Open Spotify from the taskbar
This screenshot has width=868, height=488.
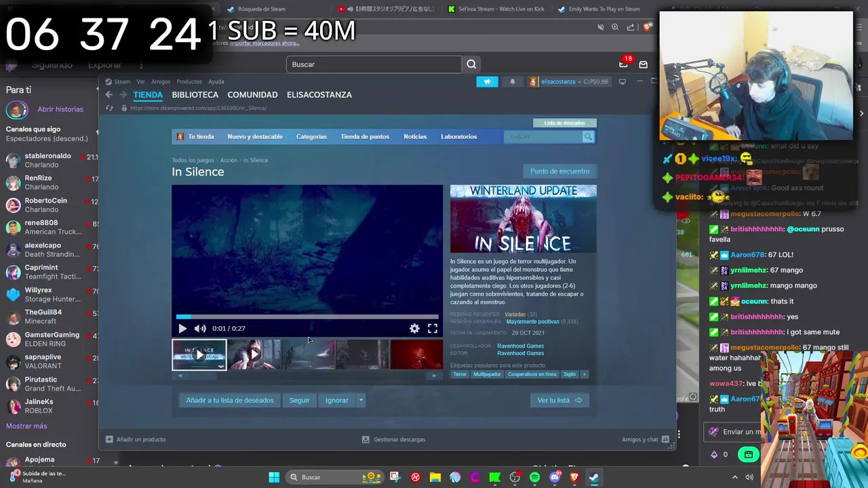pyautogui.click(x=535, y=478)
